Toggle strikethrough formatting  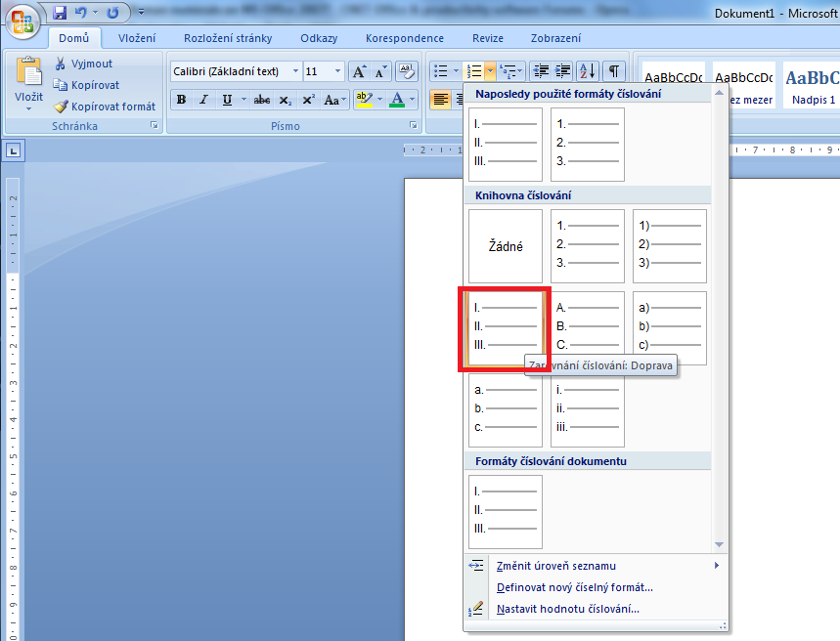coord(262,100)
